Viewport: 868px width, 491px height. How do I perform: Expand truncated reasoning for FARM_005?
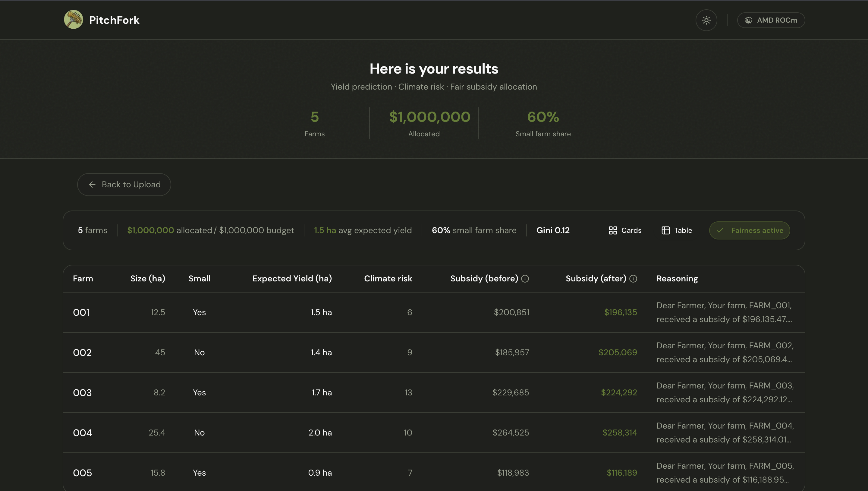[x=724, y=473]
